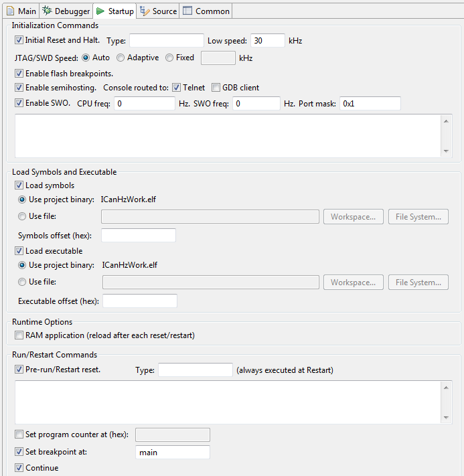
Task: Select Adaptive JTAG/SWD speed
Action: coord(121,58)
